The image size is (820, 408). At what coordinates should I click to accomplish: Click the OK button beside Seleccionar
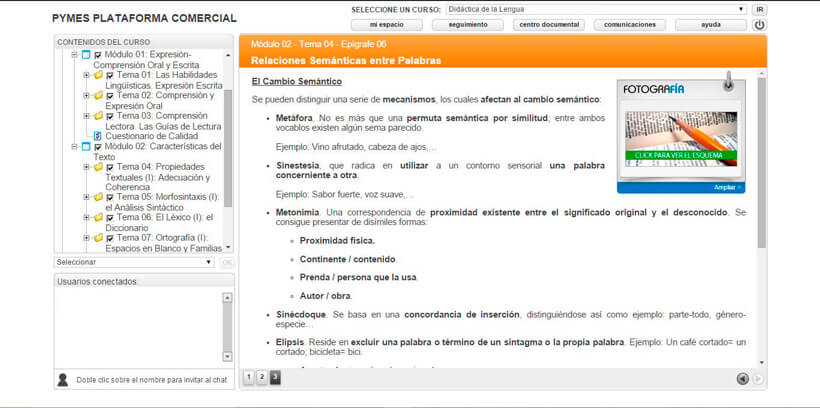[x=227, y=262]
